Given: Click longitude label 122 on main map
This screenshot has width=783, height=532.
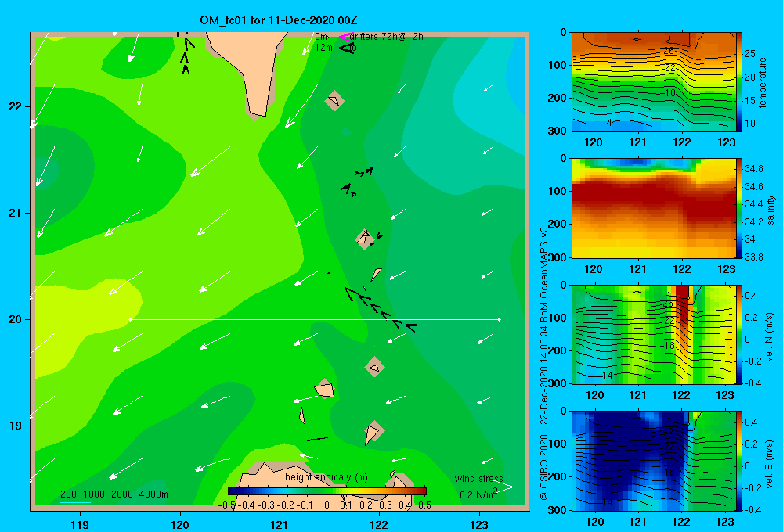Looking at the screenshot, I should click(379, 524).
